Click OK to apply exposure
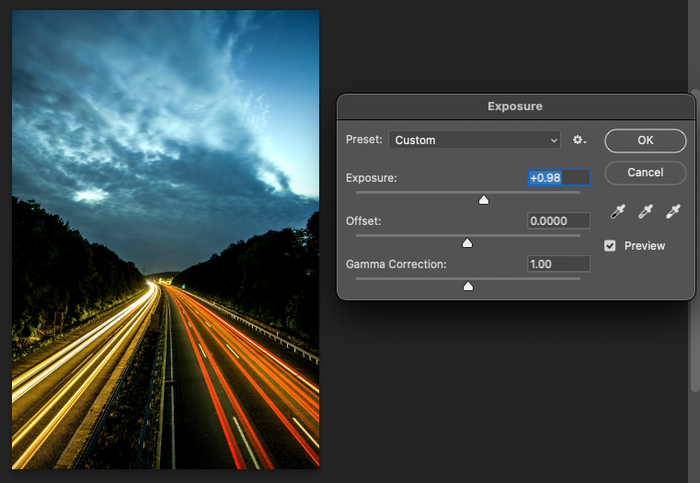Viewport: 700px width, 483px height. pos(645,141)
